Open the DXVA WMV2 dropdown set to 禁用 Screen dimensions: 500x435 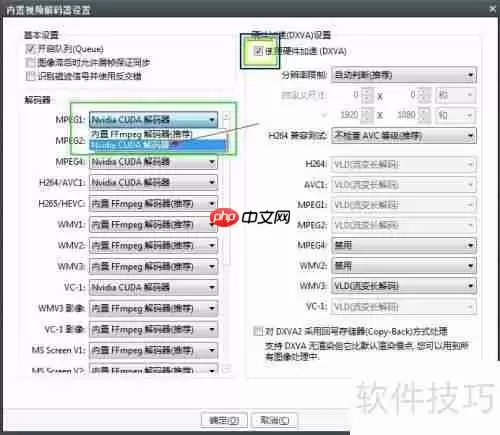404,266
